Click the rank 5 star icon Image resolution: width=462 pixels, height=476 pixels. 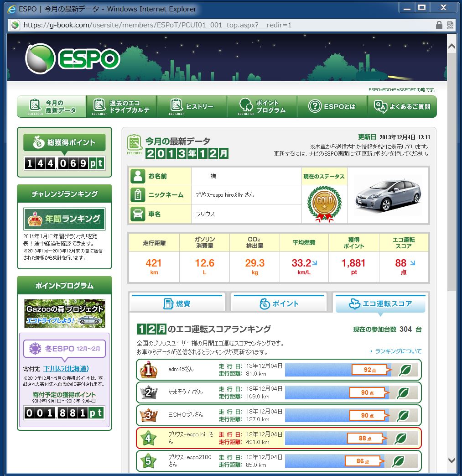coord(148,461)
